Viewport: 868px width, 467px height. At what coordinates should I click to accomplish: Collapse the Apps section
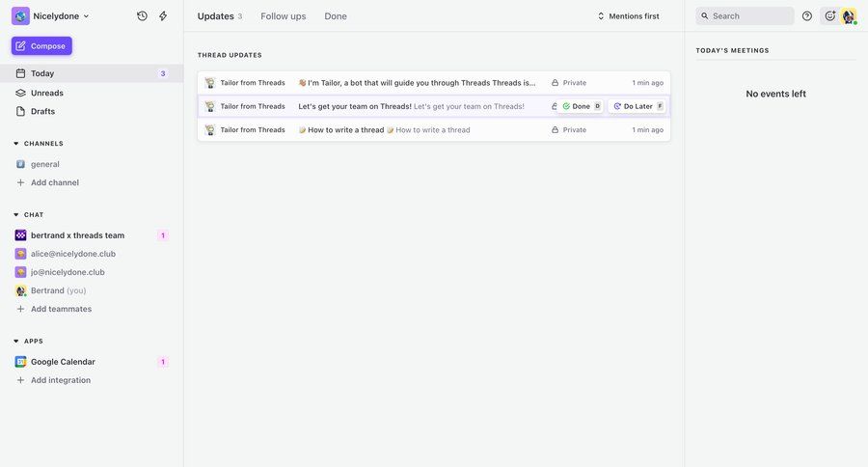click(16, 342)
